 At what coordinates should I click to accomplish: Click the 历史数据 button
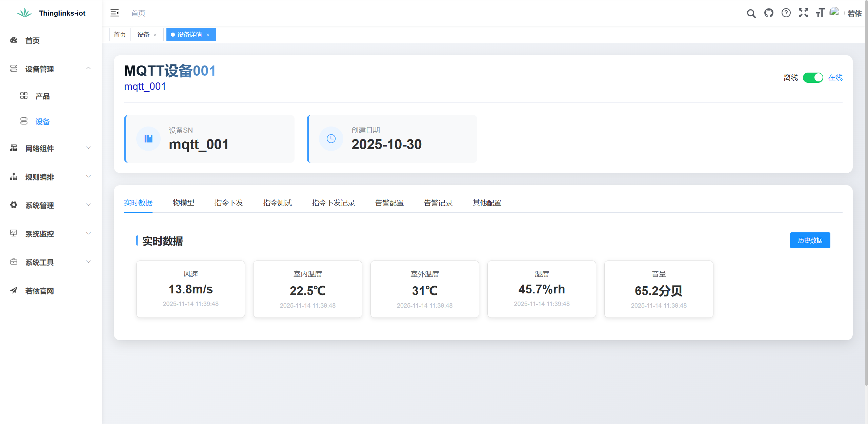click(810, 240)
